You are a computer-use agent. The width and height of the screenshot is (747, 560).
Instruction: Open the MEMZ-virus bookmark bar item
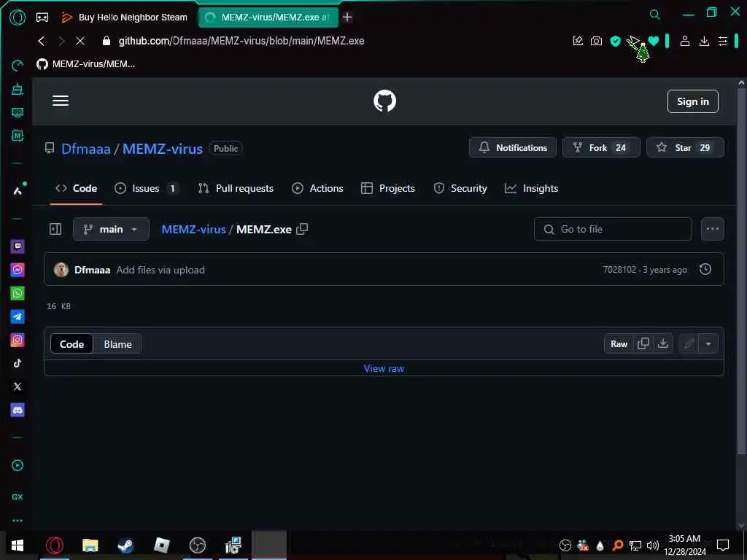click(x=86, y=64)
